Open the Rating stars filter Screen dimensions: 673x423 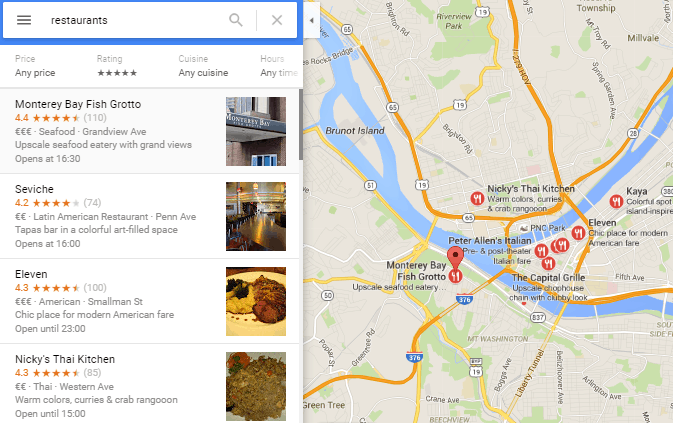[x=117, y=66]
